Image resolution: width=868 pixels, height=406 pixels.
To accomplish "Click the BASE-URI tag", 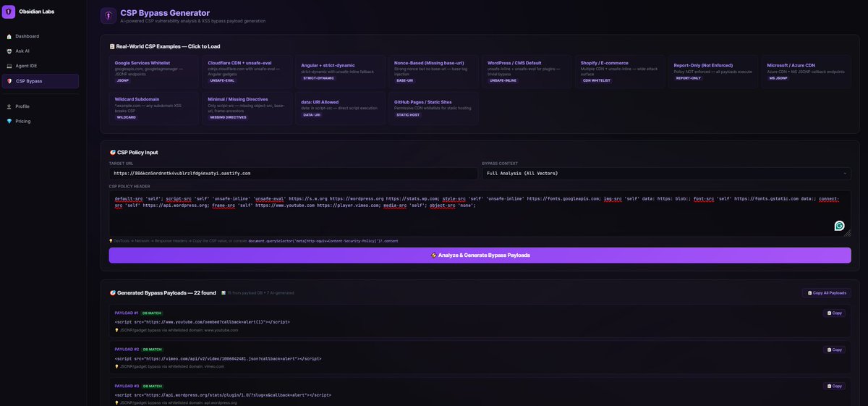I will pyautogui.click(x=405, y=80).
